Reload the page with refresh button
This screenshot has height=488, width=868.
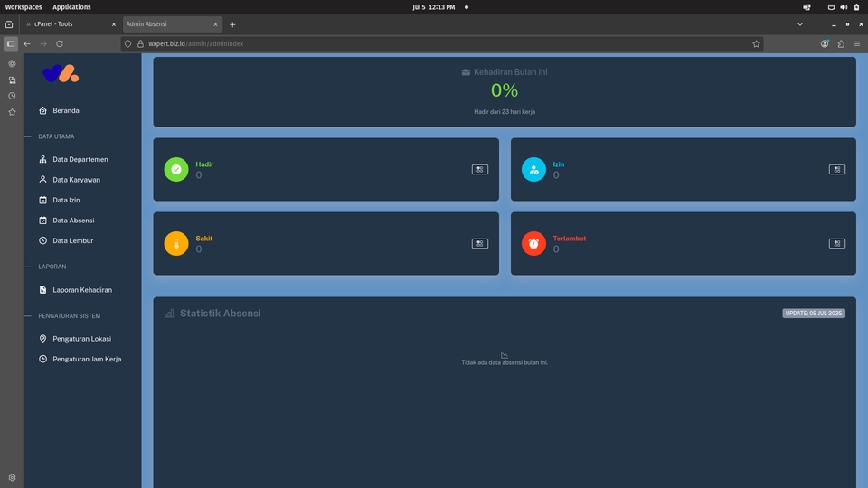[60, 43]
